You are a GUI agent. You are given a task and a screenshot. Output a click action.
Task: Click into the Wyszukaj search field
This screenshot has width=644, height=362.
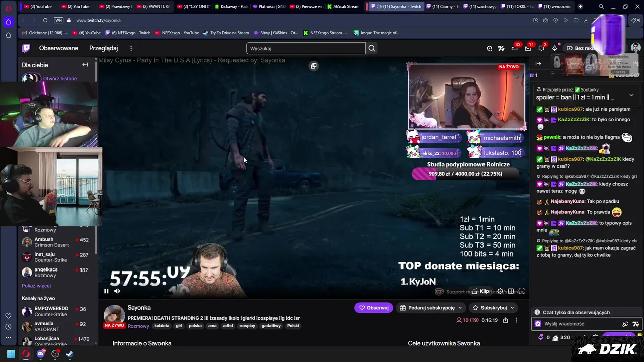[x=306, y=48]
